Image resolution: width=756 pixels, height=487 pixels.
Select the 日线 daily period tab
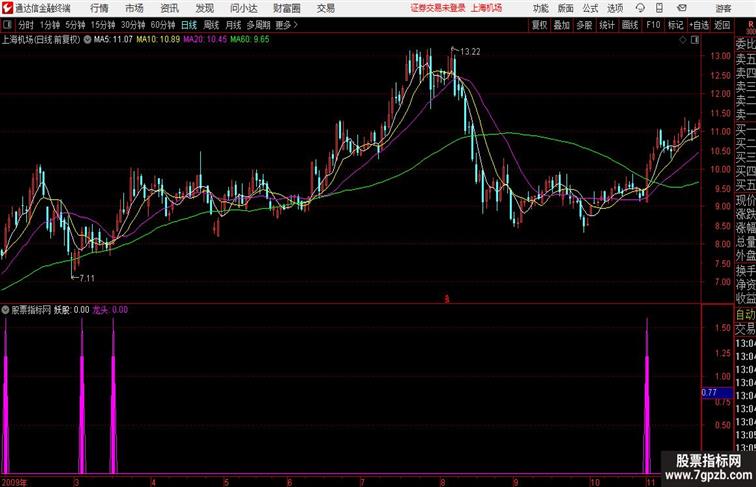click(x=189, y=25)
